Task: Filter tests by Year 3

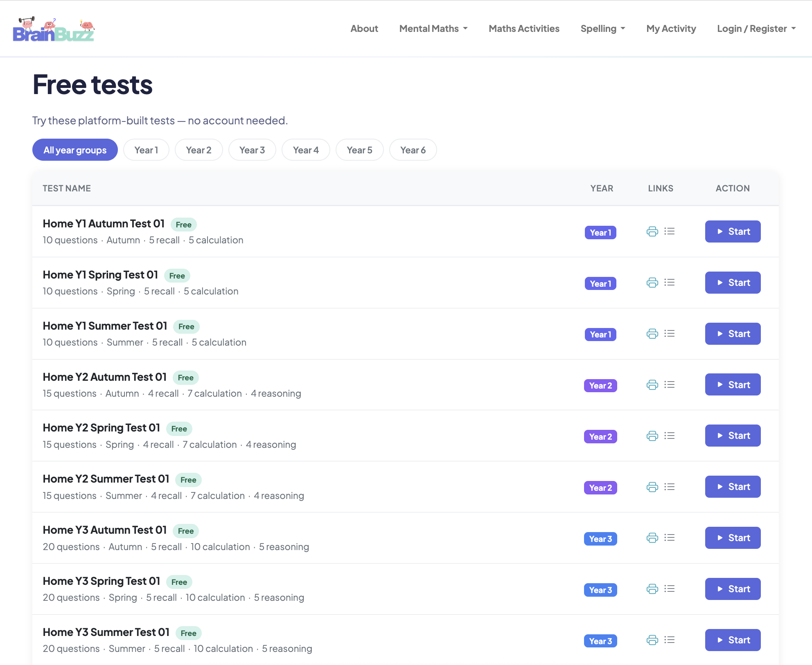Action: coord(252,150)
